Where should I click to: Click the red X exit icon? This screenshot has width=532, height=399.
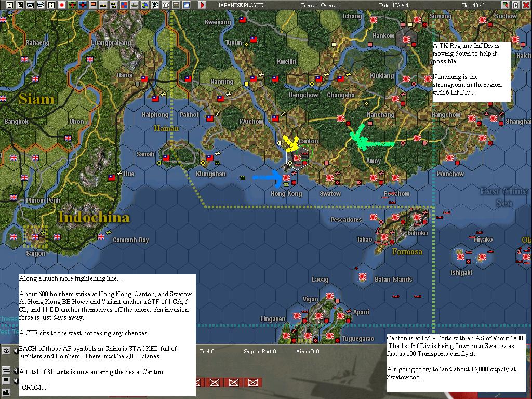(x=526, y=5)
